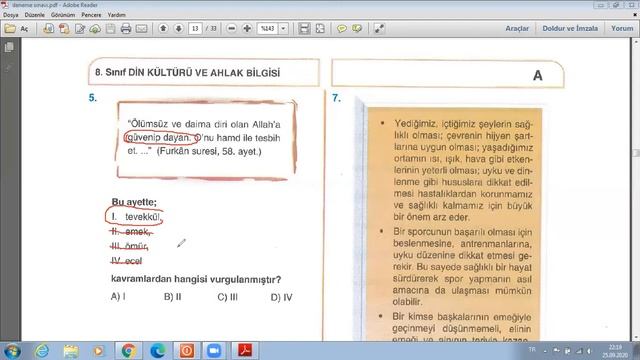Select answer option 'C) III'
This screenshot has height=360, width=640.
[227, 297]
